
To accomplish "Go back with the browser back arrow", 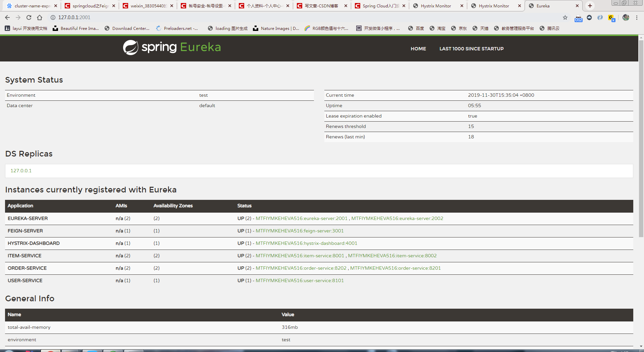I will [7, 17].
